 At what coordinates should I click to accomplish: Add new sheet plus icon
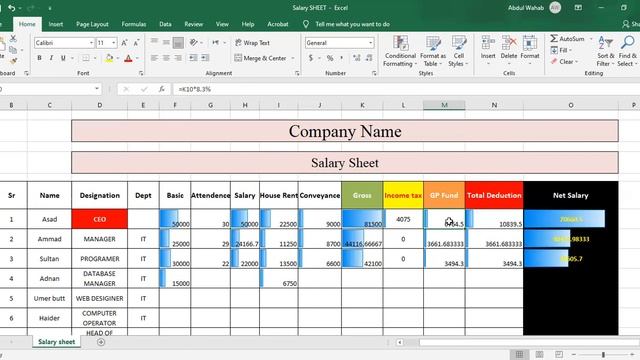[x=101, y=342]
